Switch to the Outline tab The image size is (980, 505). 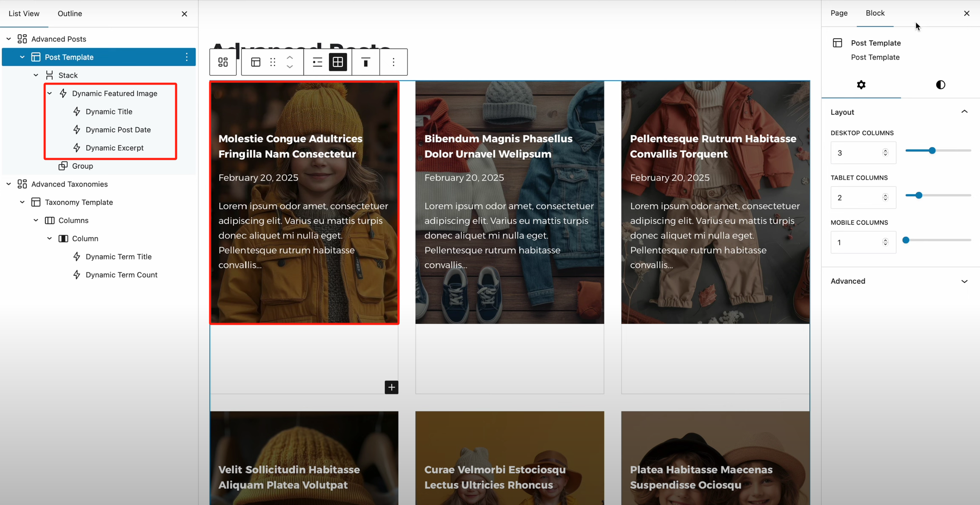70,14
